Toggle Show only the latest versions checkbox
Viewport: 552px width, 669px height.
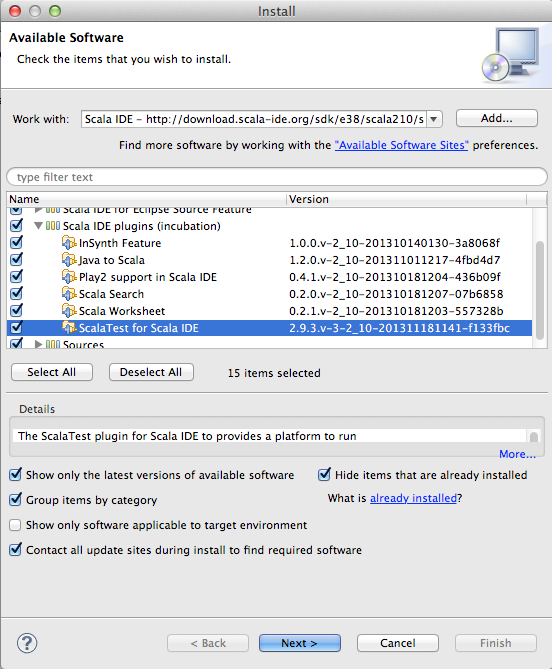[15, 474]
